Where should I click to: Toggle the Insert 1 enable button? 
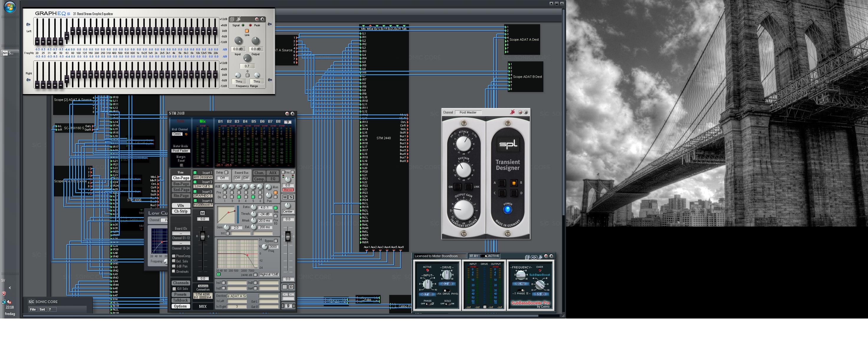point(195,173)
